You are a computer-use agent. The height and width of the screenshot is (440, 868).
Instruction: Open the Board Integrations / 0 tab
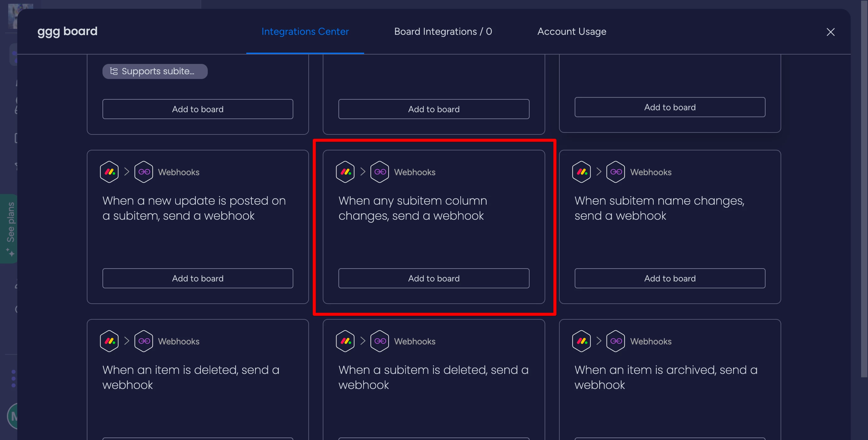click(443, 31)
